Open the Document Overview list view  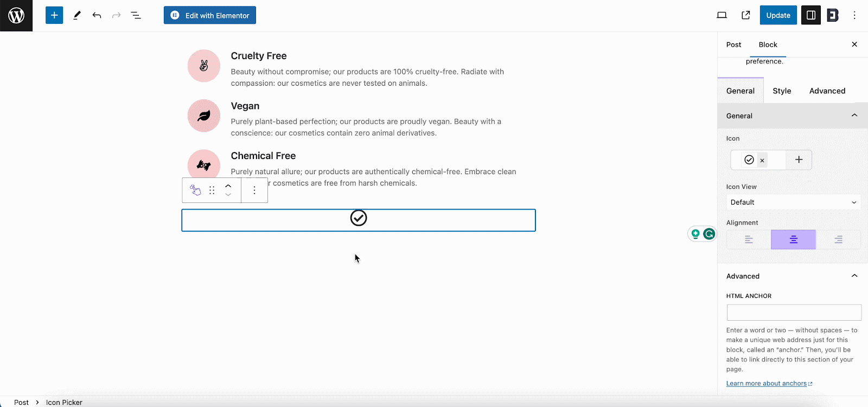pos(136,15)
